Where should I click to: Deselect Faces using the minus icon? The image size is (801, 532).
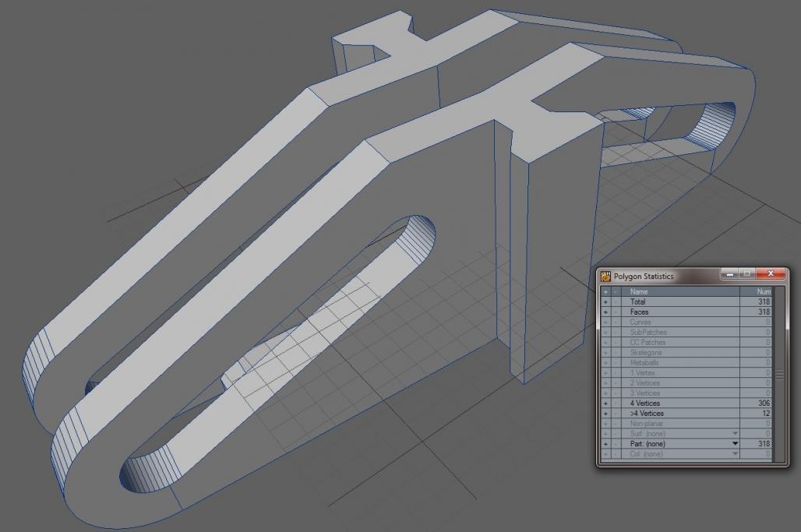tap(616, 312)
